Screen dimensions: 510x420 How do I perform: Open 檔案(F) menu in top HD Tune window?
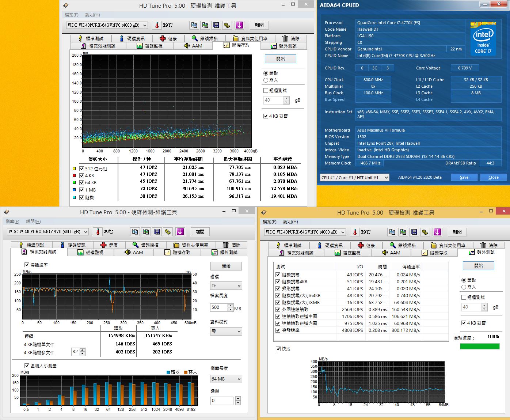pyautogui.click(x=71, y=15)
